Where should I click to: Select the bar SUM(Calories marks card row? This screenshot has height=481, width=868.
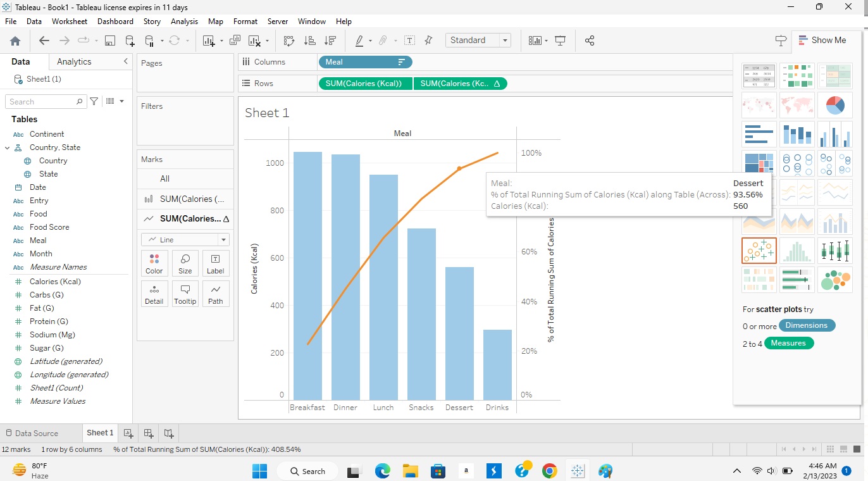185,199
